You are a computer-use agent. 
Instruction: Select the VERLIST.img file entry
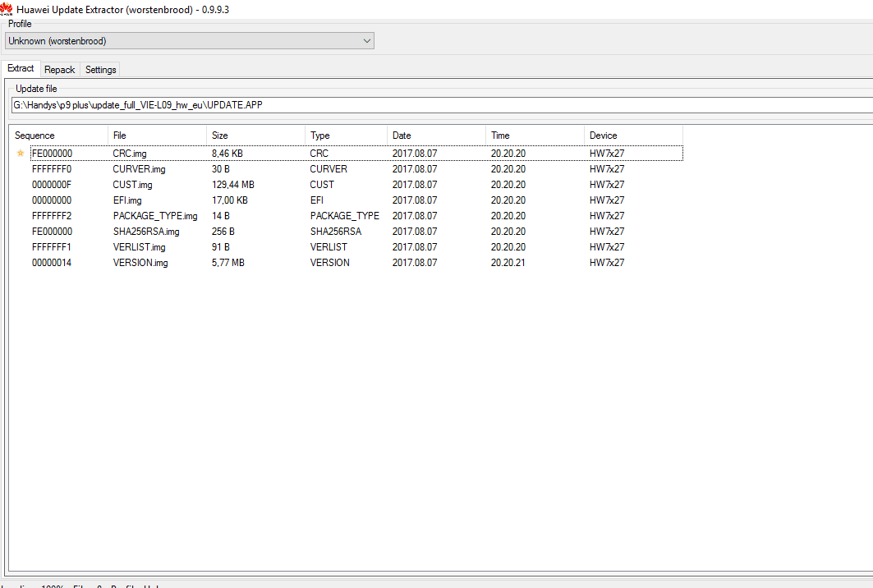(x=139, y=246)
